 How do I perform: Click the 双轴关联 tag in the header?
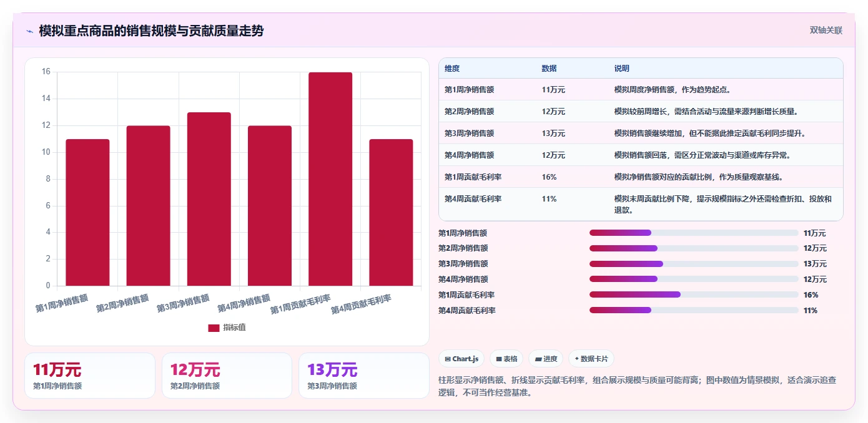click(x=826, y=30)
